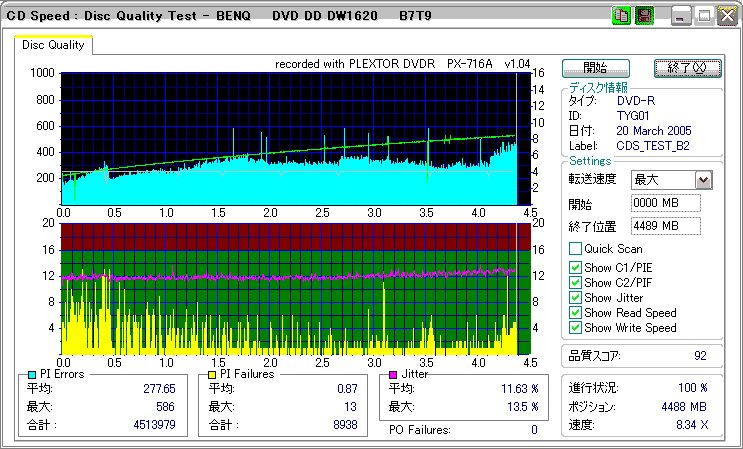Click the 終了位置 end position field

667,226
